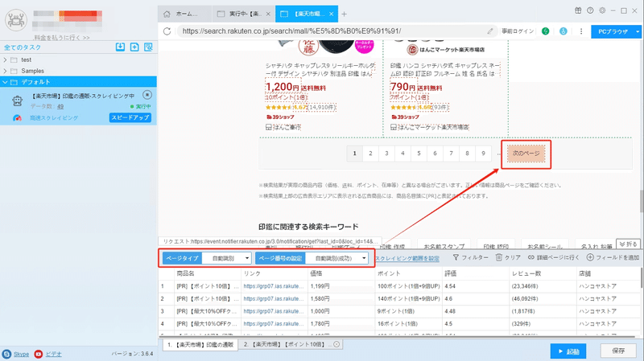Click the スピードアップ button

(130, 117)
